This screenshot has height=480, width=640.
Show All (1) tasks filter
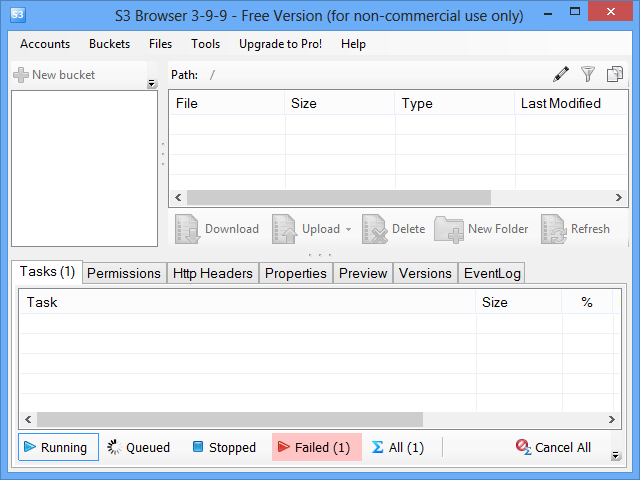click(398, 447)
